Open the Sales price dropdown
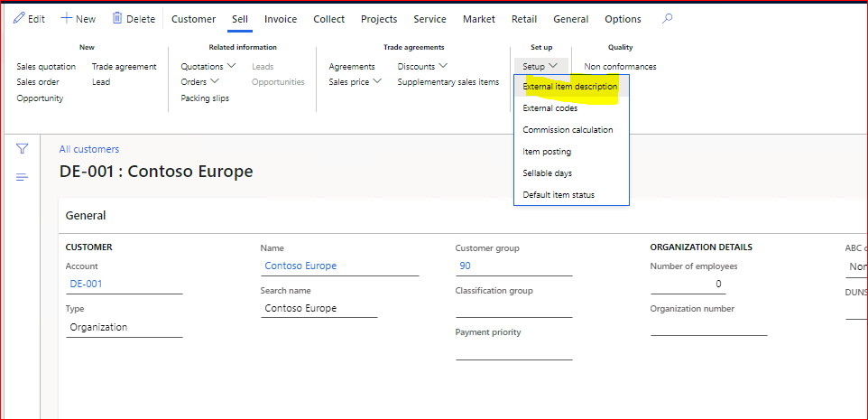 tap(377, 82)
